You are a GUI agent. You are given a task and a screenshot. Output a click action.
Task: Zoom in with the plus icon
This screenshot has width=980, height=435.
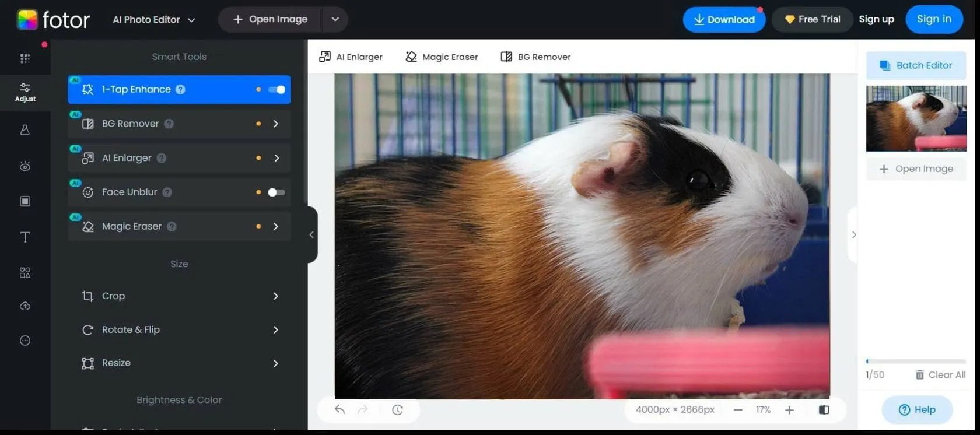(x=789, y=410)
